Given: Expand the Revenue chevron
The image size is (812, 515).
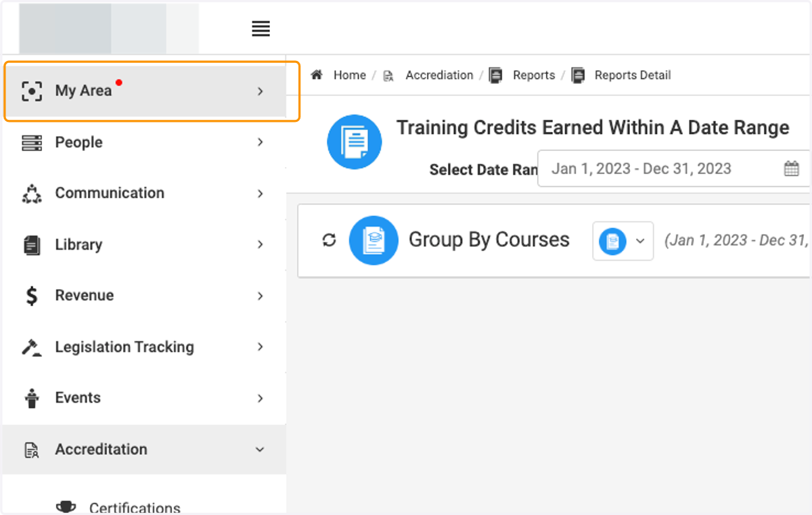Looking at the screenshot, I should (261, 296).
